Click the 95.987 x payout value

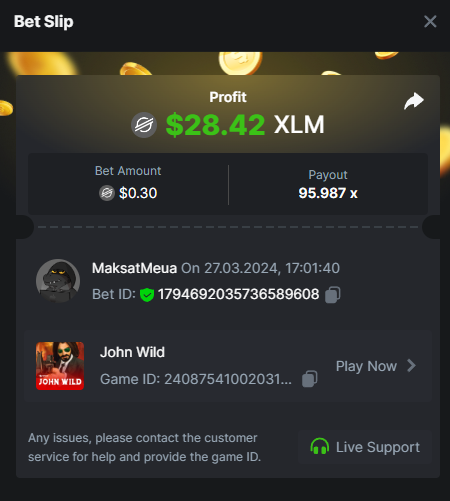click(x=328, y=193)
